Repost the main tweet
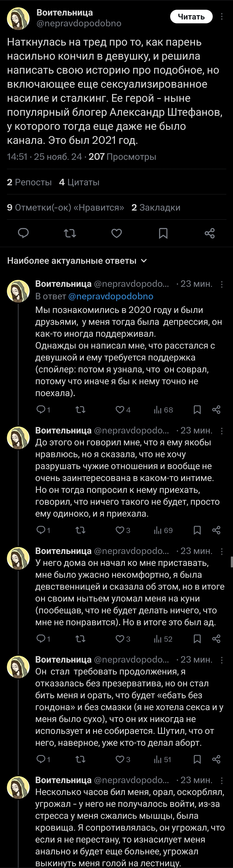Image resolution: width=233 pixels, height=868 pixels. coord(70,233)
